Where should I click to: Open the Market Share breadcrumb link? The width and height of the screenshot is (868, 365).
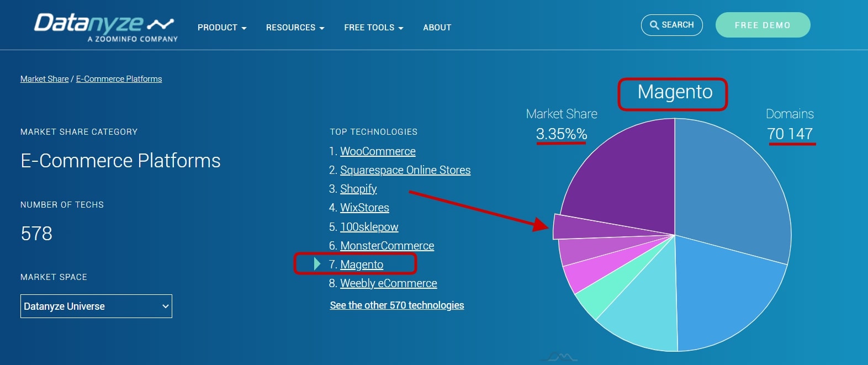[x=45, y=79]
